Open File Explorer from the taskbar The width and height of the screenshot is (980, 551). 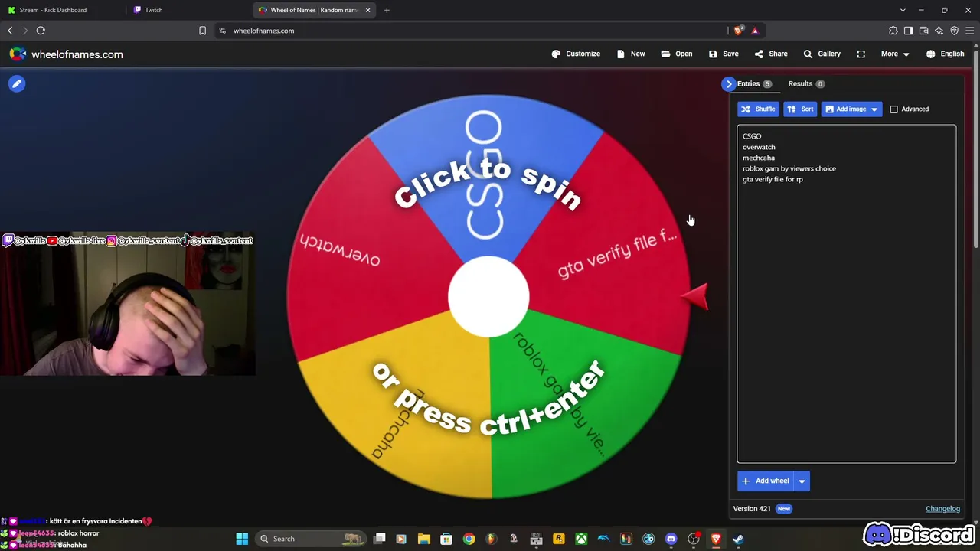423,539
